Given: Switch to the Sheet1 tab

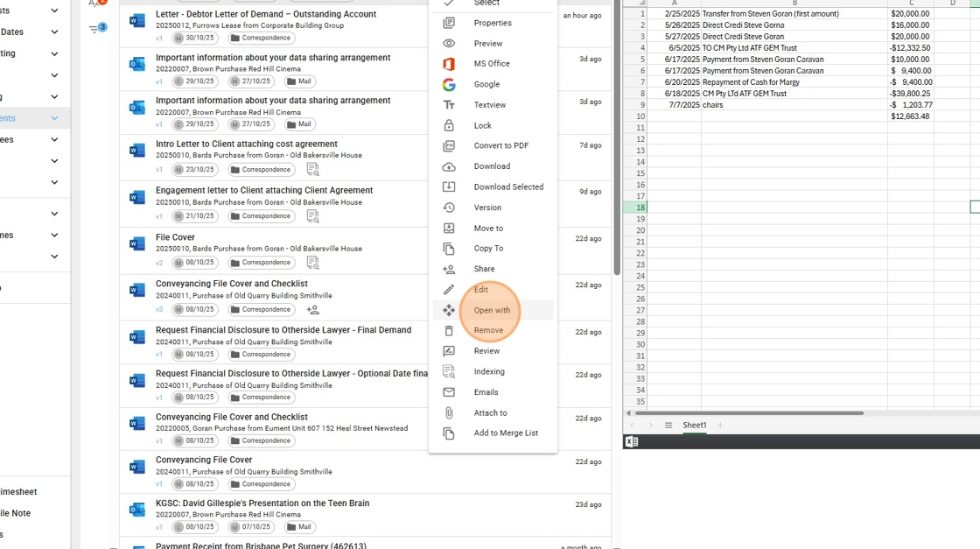Looking at the screenshot, I should click(x=694, y=426).
